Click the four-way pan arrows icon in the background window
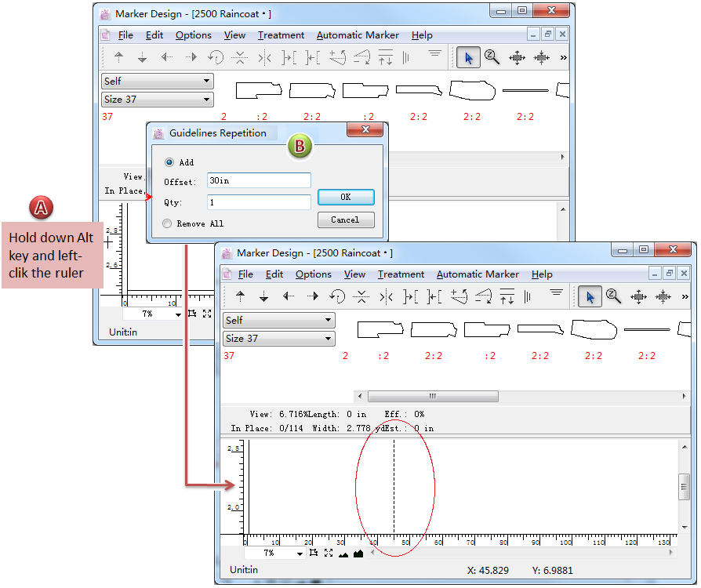 (517, 57)
